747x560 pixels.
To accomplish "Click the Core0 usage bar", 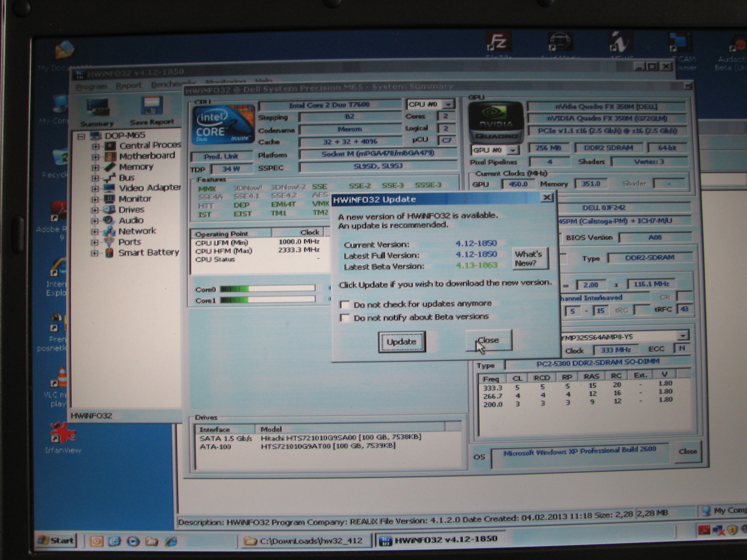I will [267, 289].
